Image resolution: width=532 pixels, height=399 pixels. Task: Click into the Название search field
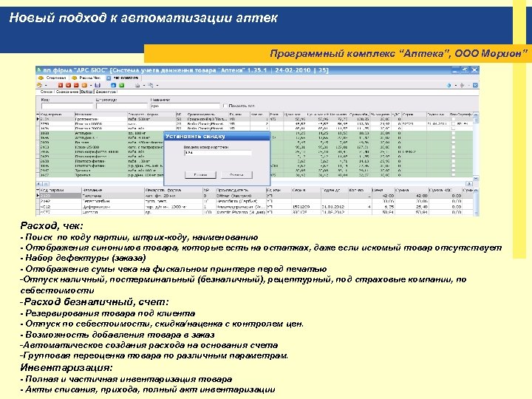185,106
